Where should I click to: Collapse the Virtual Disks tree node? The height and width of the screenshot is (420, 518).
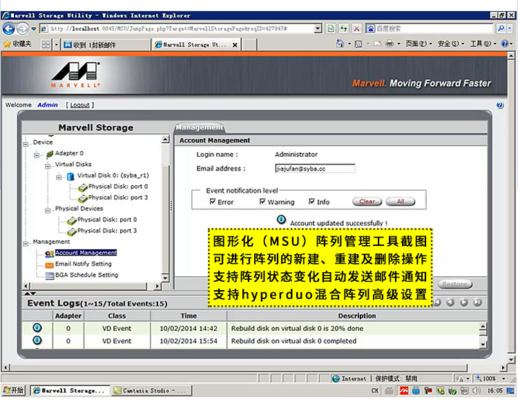(x=48, y=166)
